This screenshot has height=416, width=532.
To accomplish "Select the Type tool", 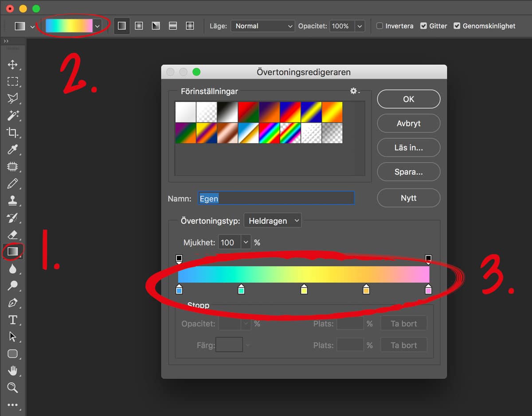I will tap(12, 320).
